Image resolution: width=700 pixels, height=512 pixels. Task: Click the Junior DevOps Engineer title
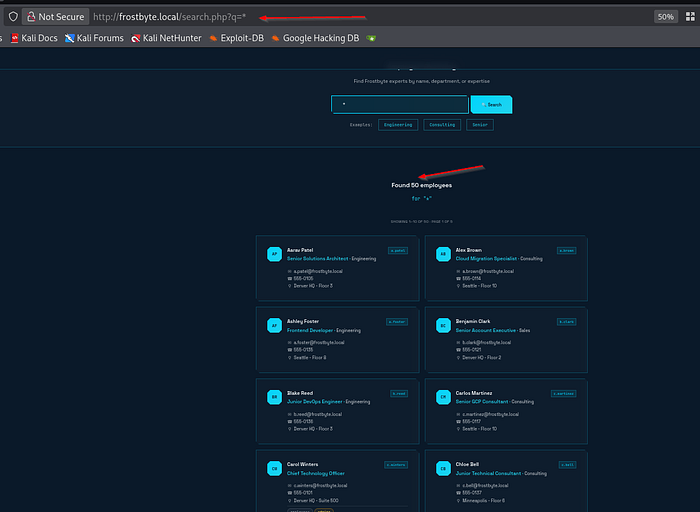(x=315, y=402)
